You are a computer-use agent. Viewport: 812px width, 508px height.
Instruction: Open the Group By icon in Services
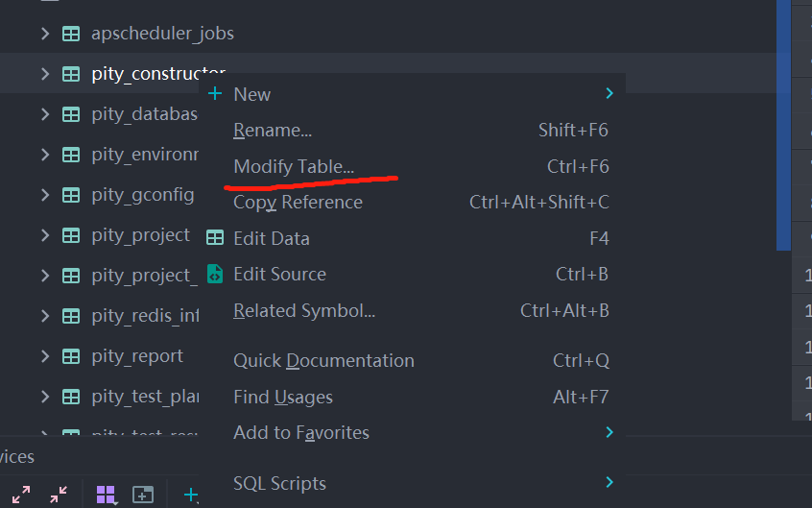pyautogui.click(x=106, y=495)
